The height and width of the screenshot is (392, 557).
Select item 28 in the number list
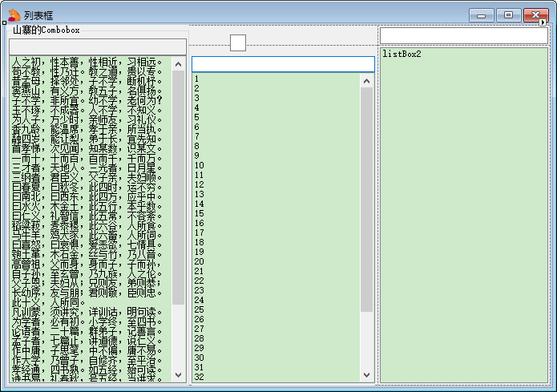point(276,338)
